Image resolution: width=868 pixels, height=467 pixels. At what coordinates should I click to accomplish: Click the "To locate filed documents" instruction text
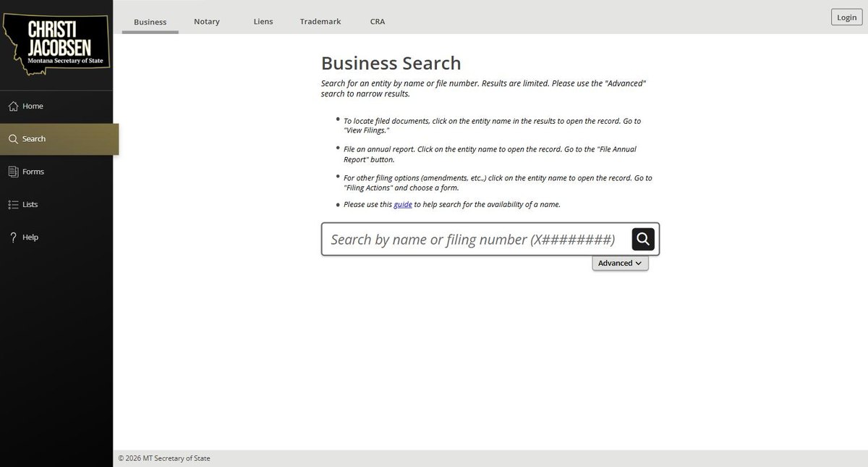pyautogui.click(x=492, y=125)
